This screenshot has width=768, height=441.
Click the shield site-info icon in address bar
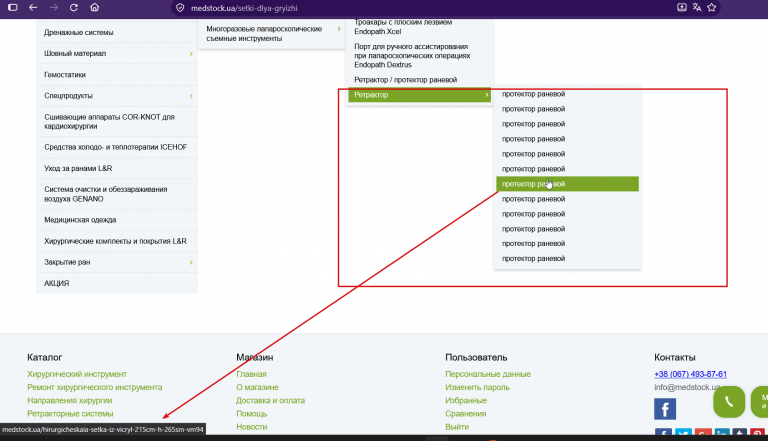[180, 8]
